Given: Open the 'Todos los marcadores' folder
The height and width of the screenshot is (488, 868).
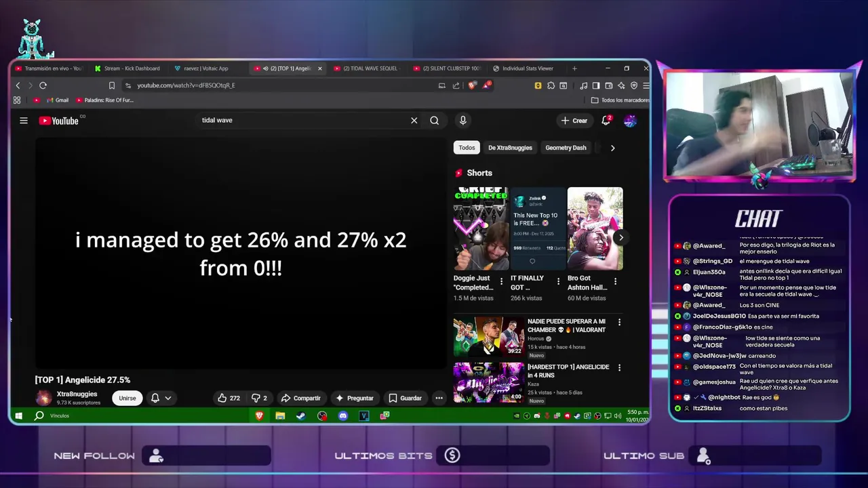Looking at the screenshot, I should [620, 100].
